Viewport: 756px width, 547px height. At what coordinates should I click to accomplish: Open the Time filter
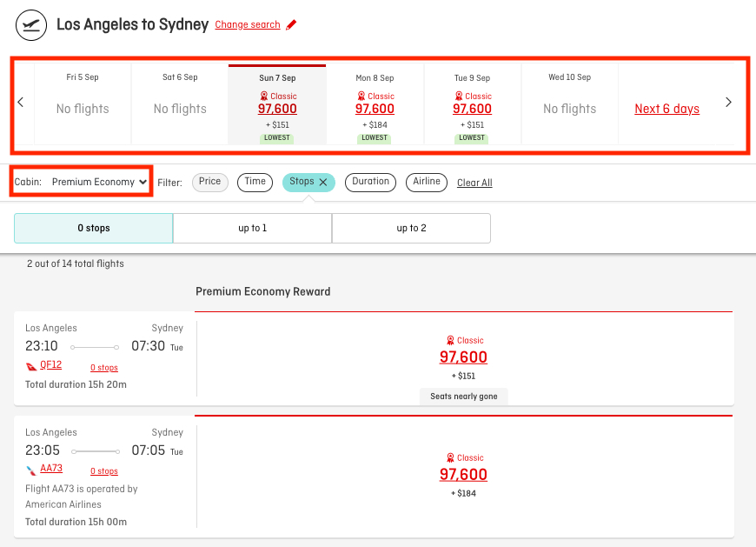[x=255, y=182]
